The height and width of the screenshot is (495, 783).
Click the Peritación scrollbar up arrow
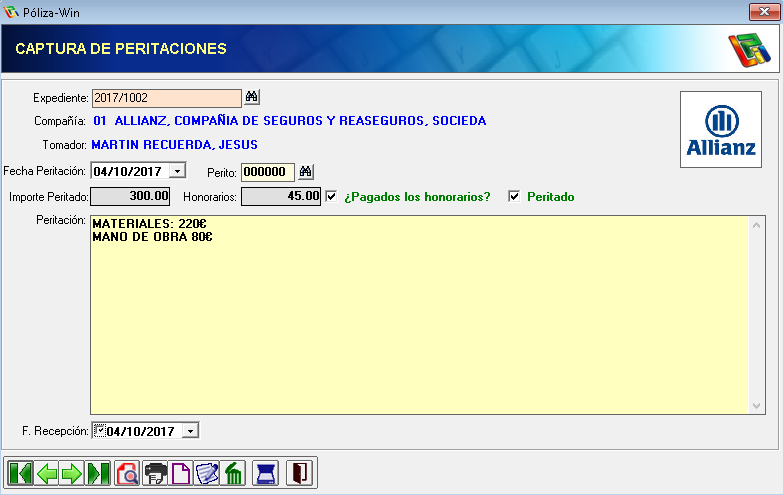[757, 225]
